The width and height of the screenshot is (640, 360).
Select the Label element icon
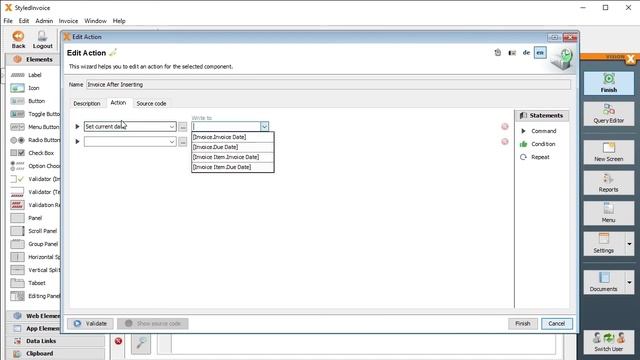[18, 75]
